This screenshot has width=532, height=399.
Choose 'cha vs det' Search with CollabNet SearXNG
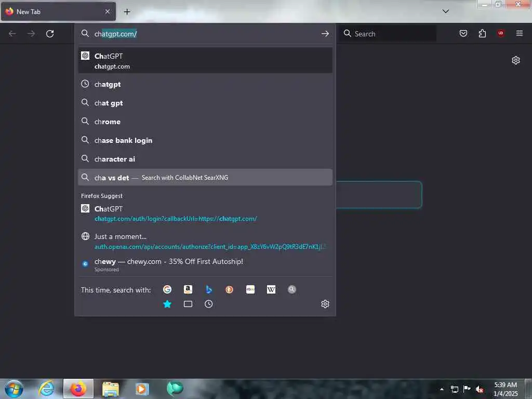[x=205, y=178]
